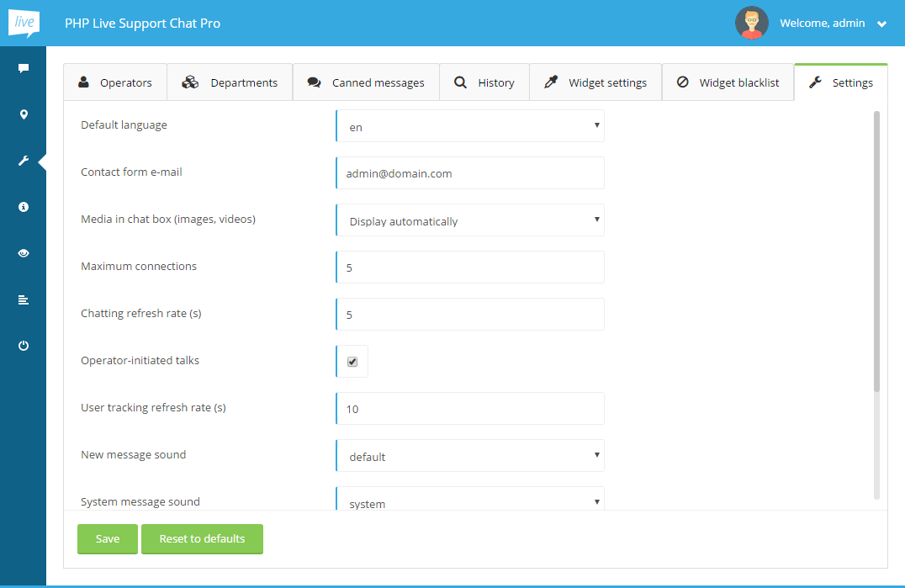The width and height of the screenshot is (905, 588).
Task: Open the aligned-lines icon in sidebar
Action: pyautogui.click(x=24, y=299)
